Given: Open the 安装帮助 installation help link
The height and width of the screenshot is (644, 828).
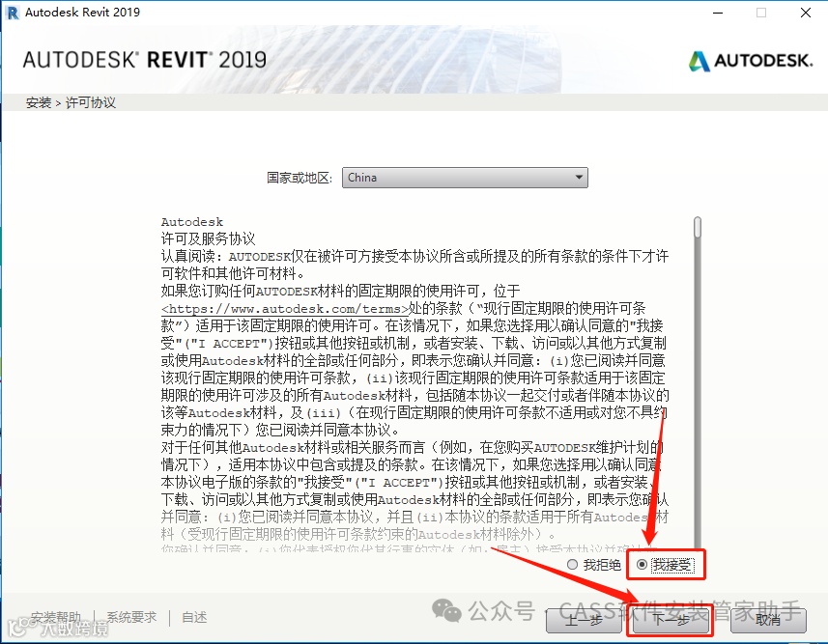Looking at the screenshot, I should pyautogui.click(x=56, y=617).
